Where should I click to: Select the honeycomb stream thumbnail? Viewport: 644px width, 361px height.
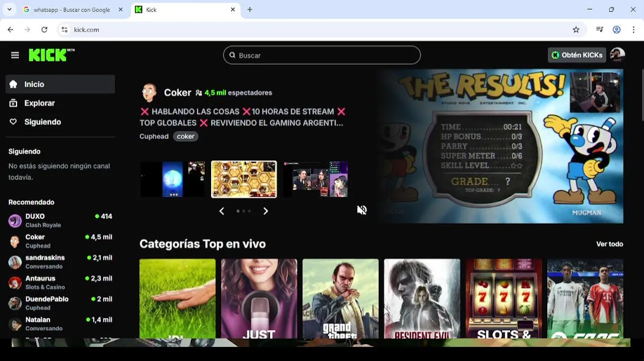[x=244, y=179]
